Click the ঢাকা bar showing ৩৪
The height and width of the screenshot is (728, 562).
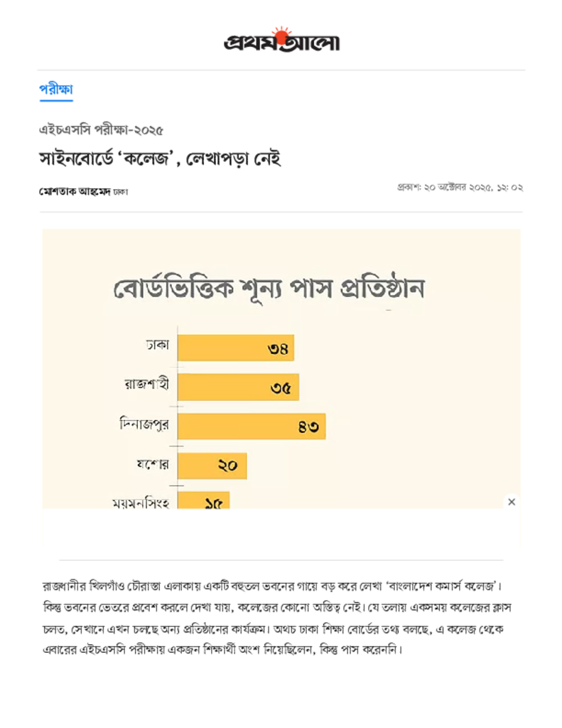(235, 348)
